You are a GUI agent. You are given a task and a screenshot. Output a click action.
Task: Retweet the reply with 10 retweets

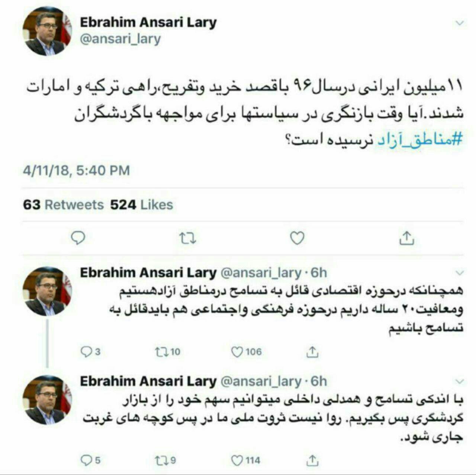coord(168,351)
